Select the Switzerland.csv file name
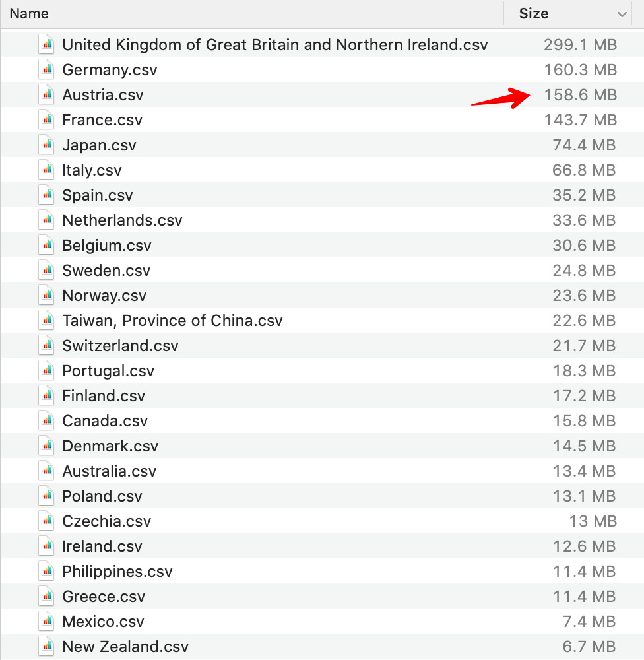Image resolution: width=644 pixels, height=660 pixels. pos(120,346)
